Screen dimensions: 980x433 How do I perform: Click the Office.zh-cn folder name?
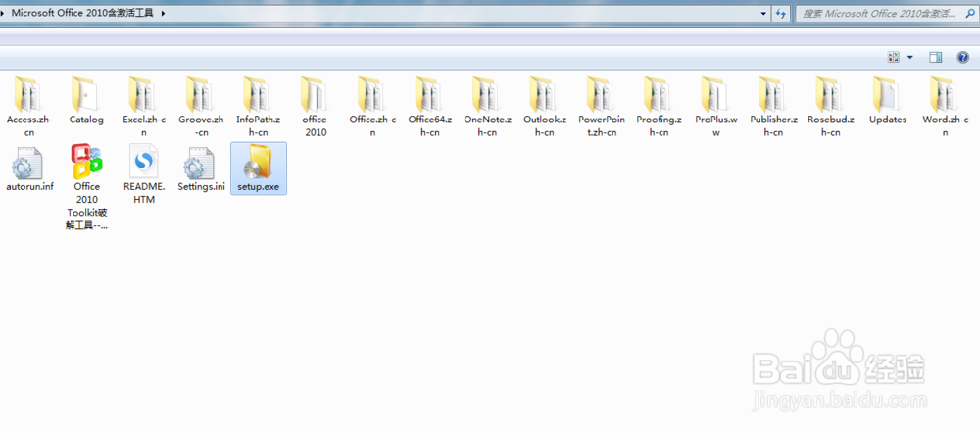(x=372, y=125)
